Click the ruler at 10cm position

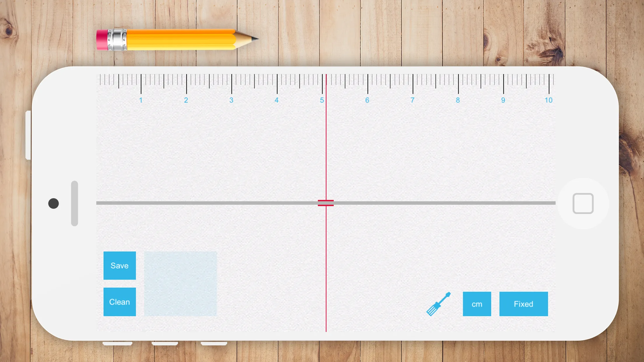point(548,84)
